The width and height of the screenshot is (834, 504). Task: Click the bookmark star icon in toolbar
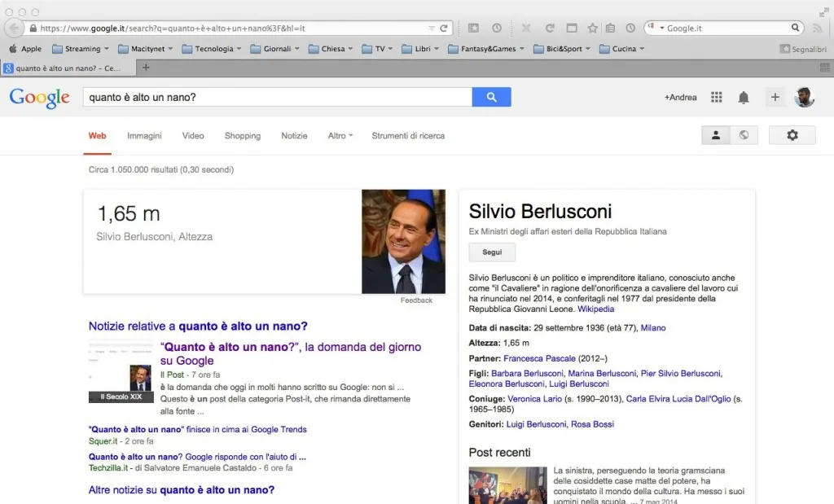pyautogui.click(x=592, y=28)
